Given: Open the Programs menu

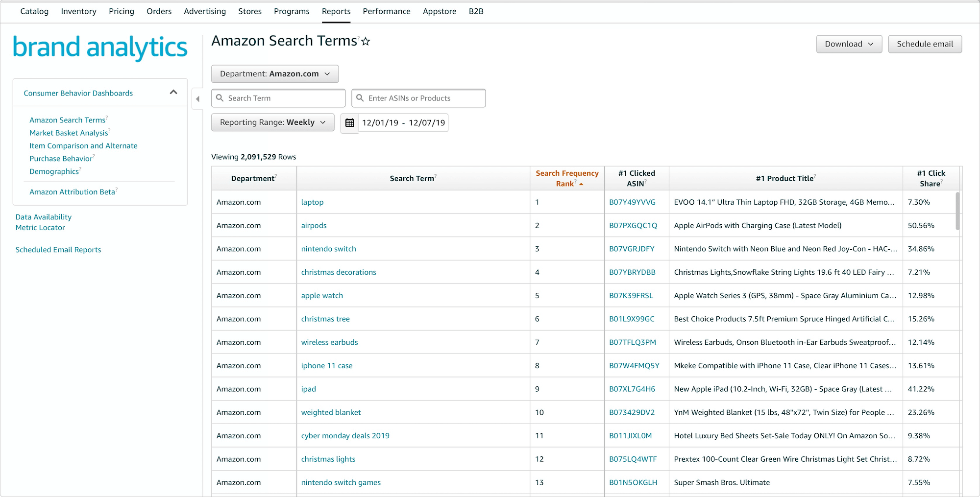Looking at the screenshot, I should 292,11.
